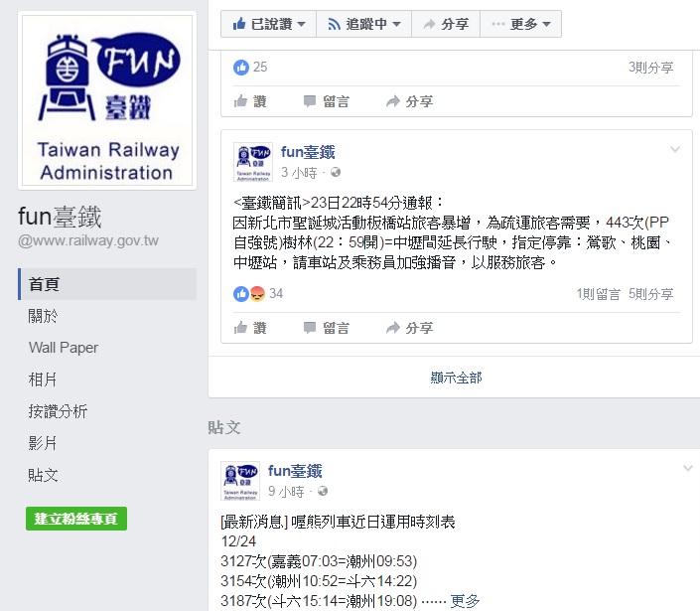
Task: Expand the chevron menu on the 3 小時 post
Action: pyautogui.click(x=675, y=149)
